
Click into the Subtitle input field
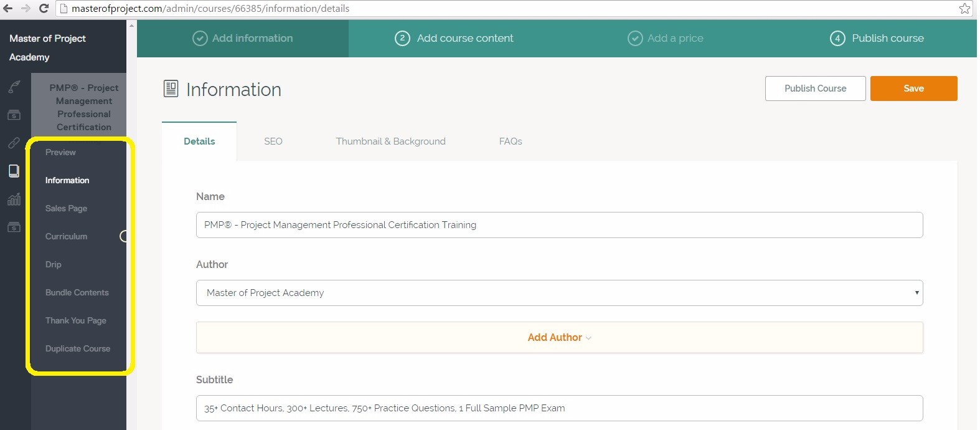click(559, 408)
